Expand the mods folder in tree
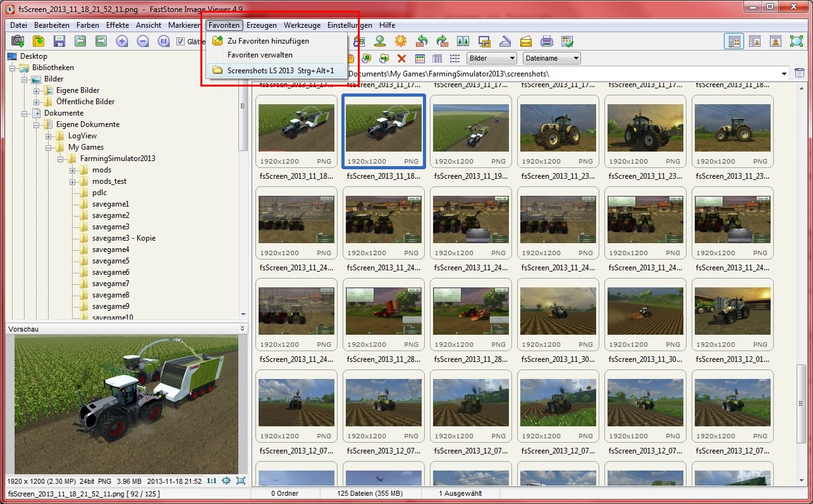This screenshot has height=504, width=813. [73, 170]
